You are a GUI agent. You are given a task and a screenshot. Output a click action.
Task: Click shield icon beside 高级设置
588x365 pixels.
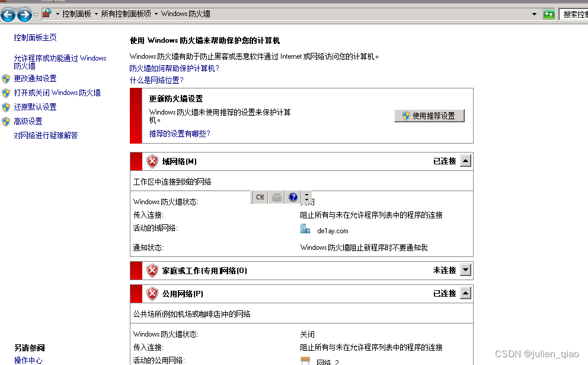(5, 122)
